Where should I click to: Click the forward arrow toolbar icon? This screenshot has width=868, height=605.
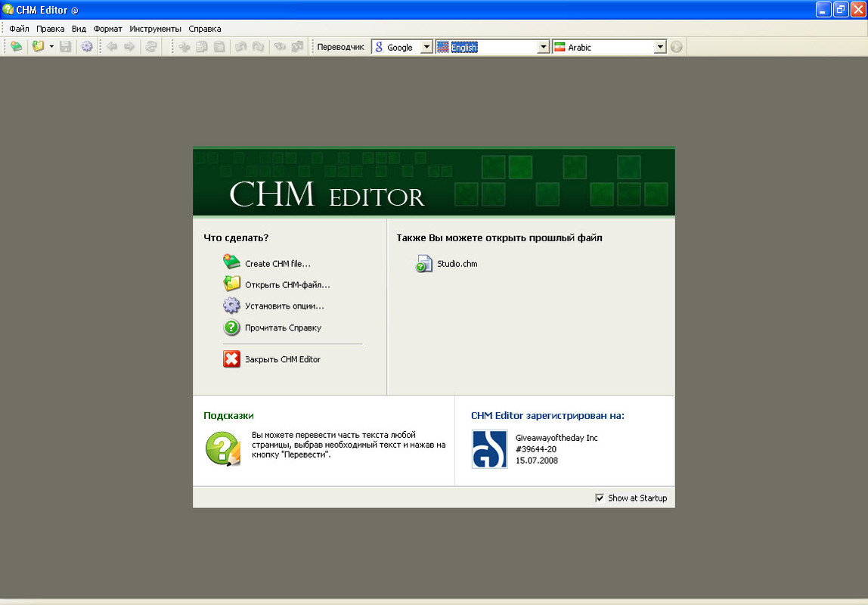[129, 47]
